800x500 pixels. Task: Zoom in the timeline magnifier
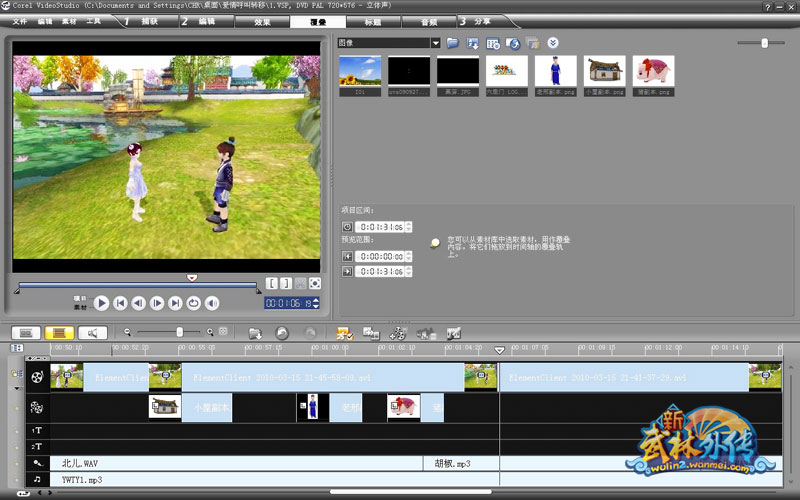pos(210,332)
